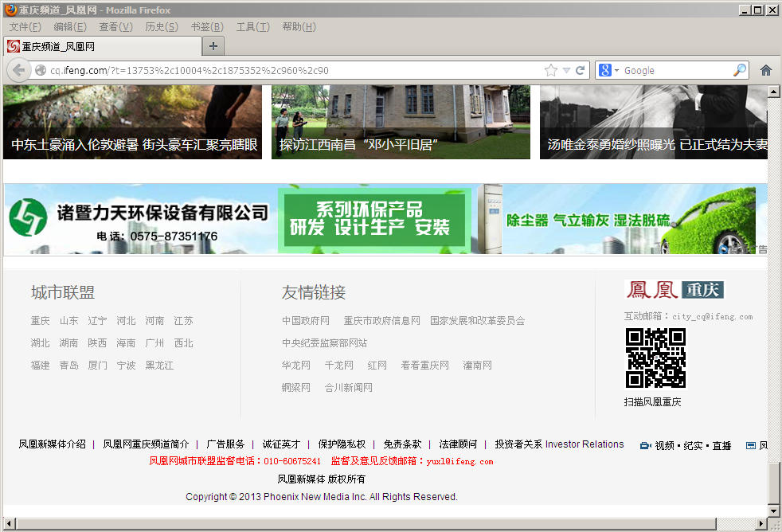Screen dimensions: 782x532
Task: Open the 江苏 city link
Action: coord(183,321)
